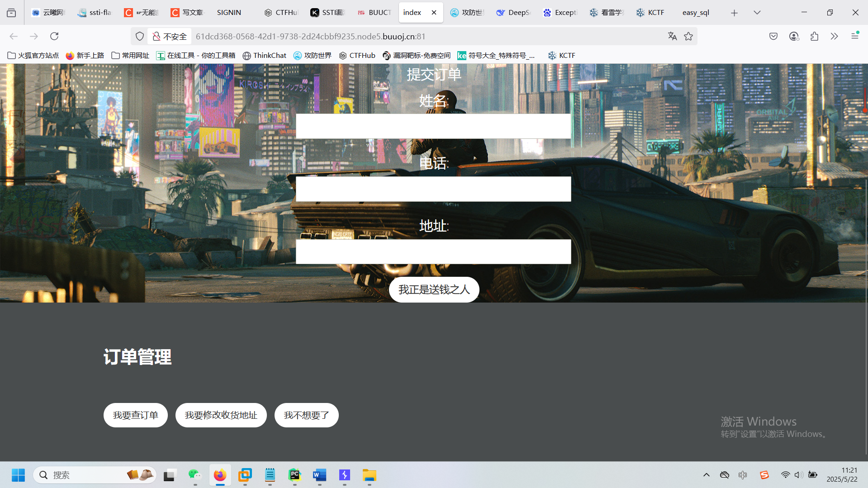This screenshot has width=868, height=488.
Task: Bookmark this page with the star icon
Action: coord(688,36)
